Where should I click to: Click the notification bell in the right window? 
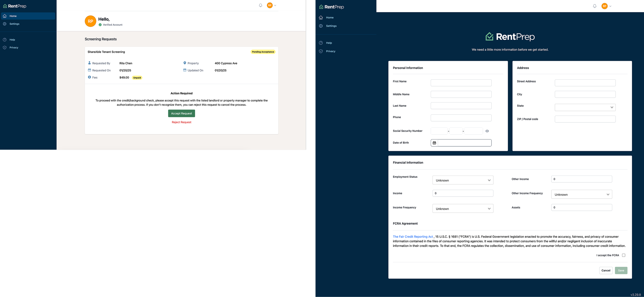pyautogui.click(x=595, y=6)
